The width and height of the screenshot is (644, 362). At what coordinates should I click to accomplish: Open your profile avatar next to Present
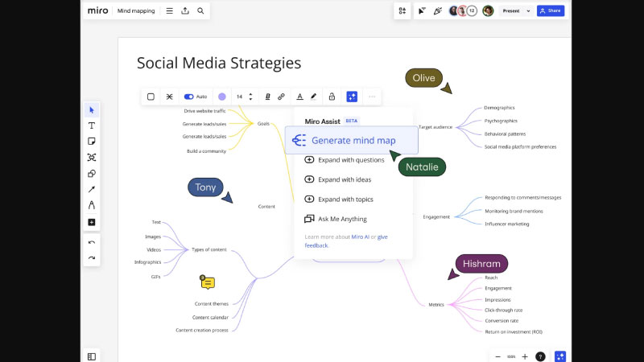click(x=488, y=11)
